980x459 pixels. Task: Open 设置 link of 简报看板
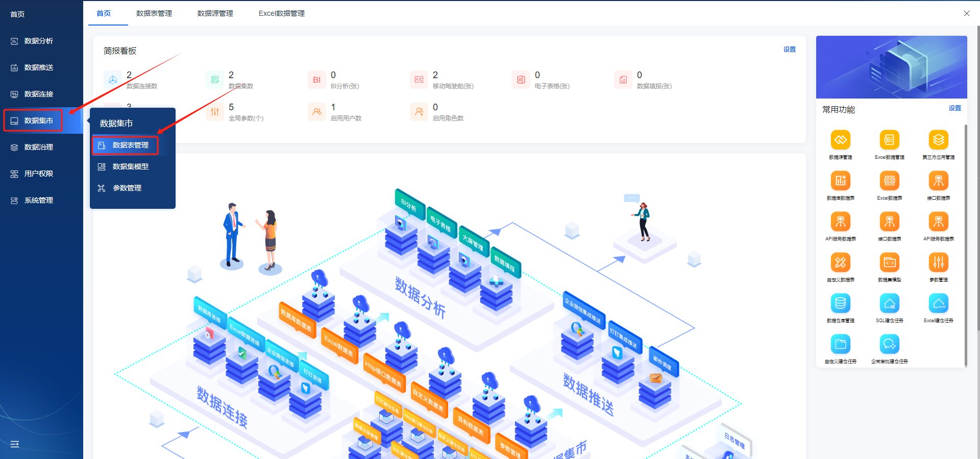[790, 50]
